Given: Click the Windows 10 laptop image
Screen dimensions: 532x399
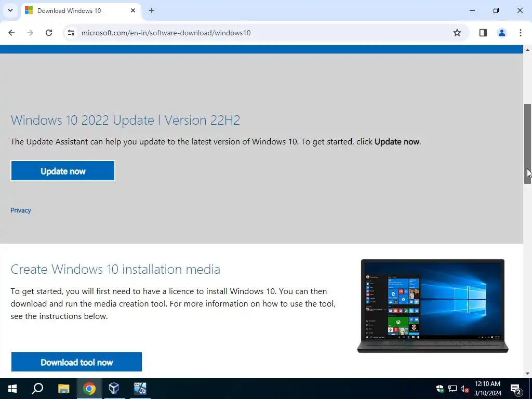Looking at the screenshot, I should pyautogui.click(x=433, y=306).
